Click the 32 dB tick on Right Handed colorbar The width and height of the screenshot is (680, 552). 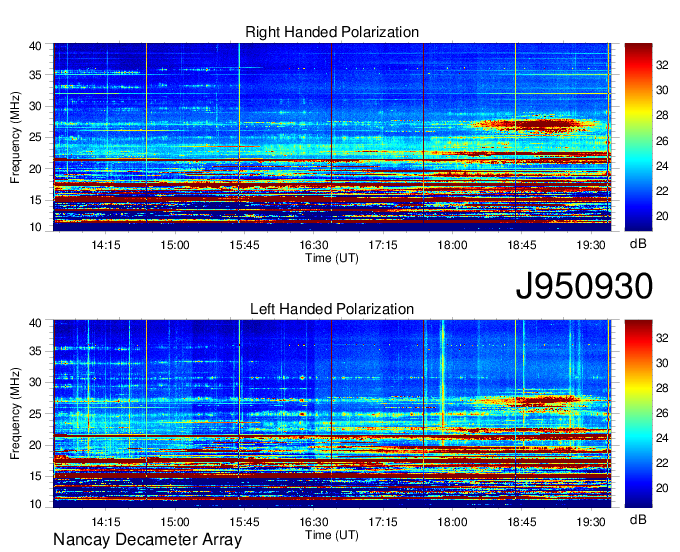point(662,65)
